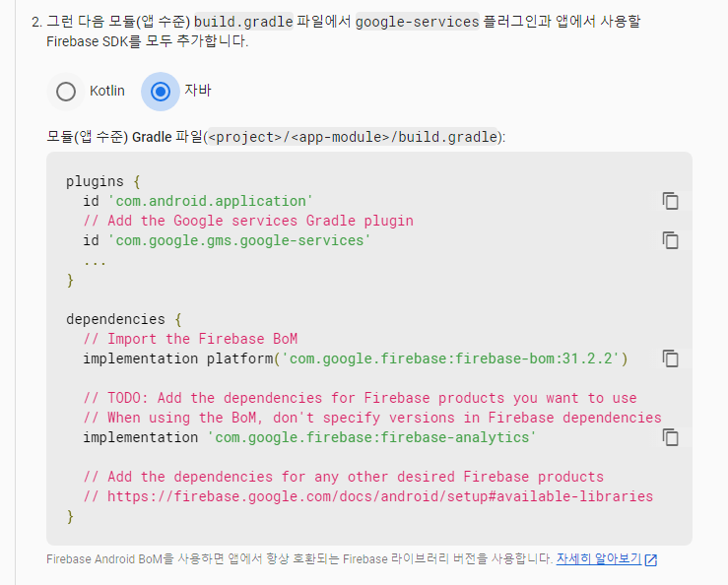Click the '// TODO: Add the dependencies' comment
This screenshot has height=585, width=728.
point(360,398)
